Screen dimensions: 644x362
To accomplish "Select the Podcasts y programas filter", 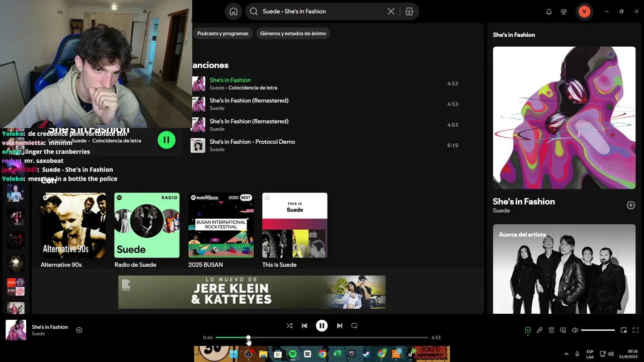I will [x=223, y=34].
